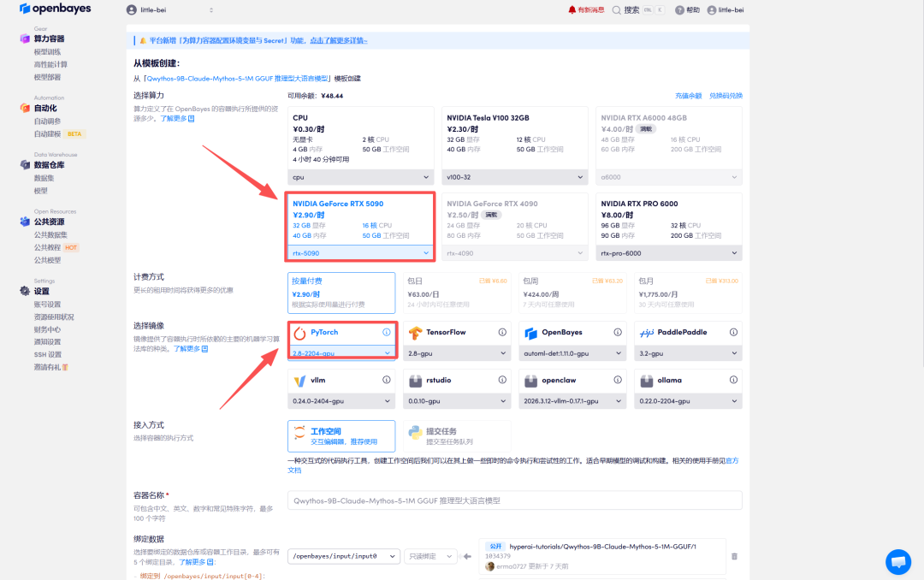This screenshot has height=580, width=924.
Task: Open Qwythos-9B template link
Action: [x=238, y=79]
